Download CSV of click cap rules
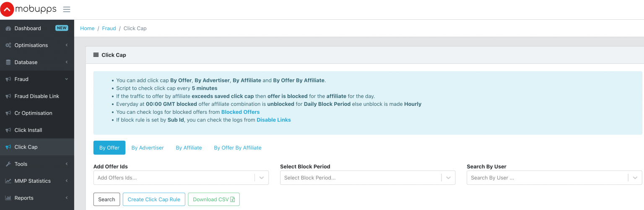Viewport: 644px width, 210px height. click(x=214, y=199)
